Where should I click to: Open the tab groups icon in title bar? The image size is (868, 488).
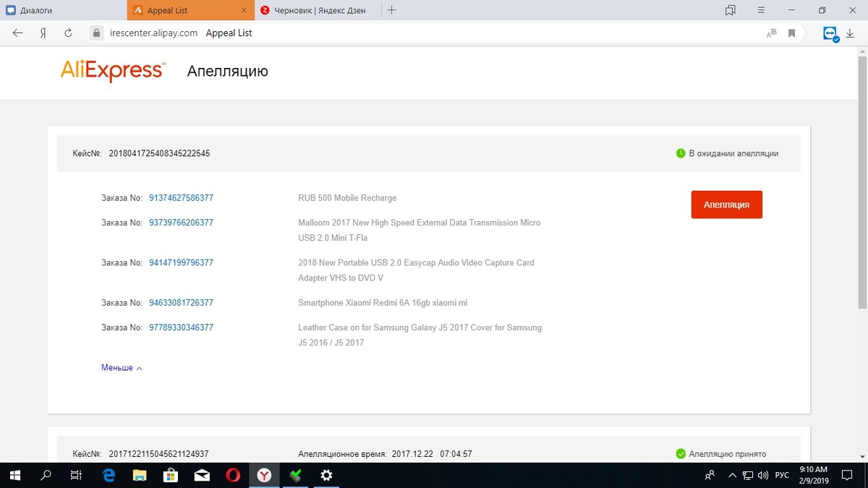click(731, 10)
